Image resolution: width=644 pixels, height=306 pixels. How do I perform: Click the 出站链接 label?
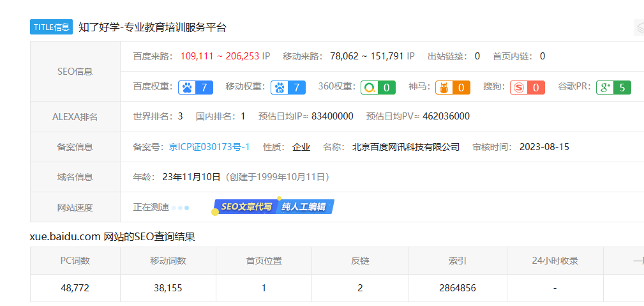pos(447,56)
